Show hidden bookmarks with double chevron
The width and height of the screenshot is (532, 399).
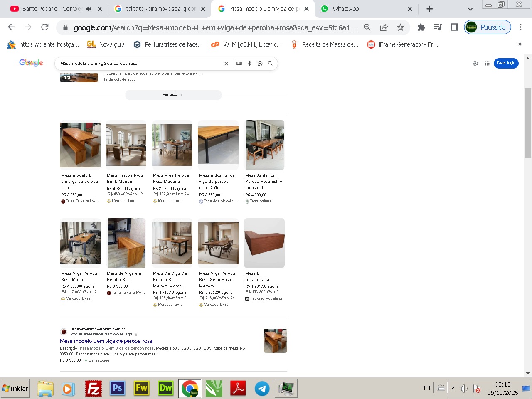click(x=520, y=44)
